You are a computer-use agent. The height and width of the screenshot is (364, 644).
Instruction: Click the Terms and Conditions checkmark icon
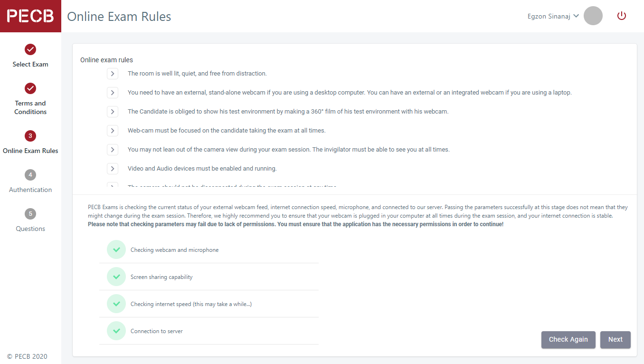point(30,88)
